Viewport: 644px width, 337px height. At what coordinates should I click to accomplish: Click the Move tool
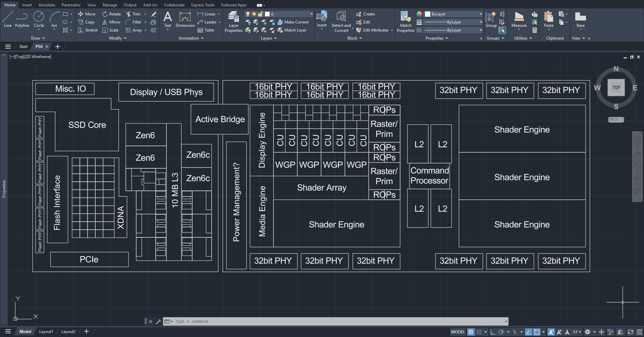tap(87, 14)
